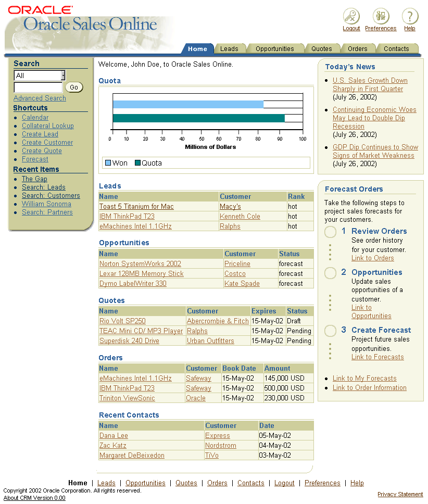Click the Go search button
The height and width of the screenshot is (504, 428).
coord(74,87)
